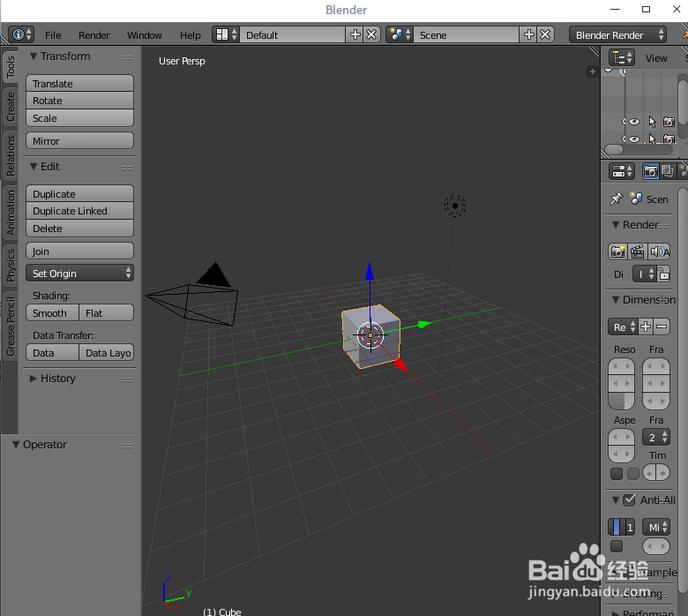
Task: Select the lamp object in viewport
Action: (455, 206)
